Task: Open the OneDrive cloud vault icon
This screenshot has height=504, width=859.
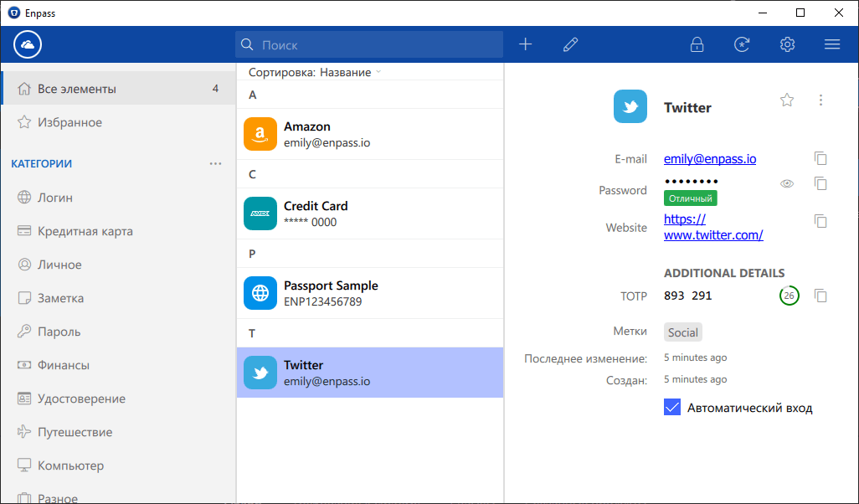Action: pos(28,44)
